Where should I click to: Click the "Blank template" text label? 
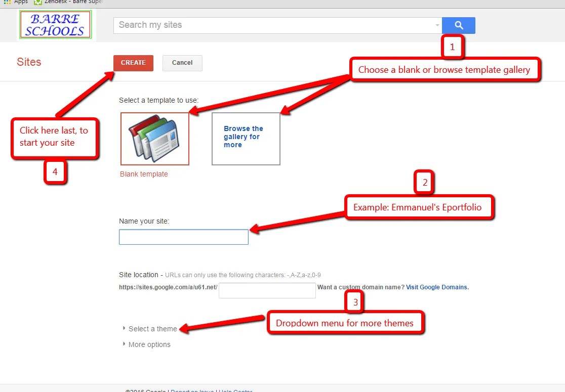pos(144,173)
